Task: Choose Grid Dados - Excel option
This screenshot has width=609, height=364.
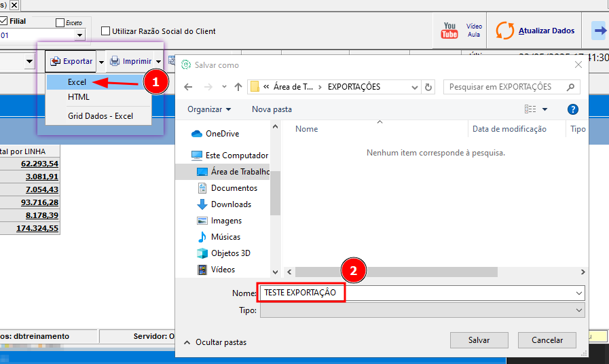Action: pos(100,115)
